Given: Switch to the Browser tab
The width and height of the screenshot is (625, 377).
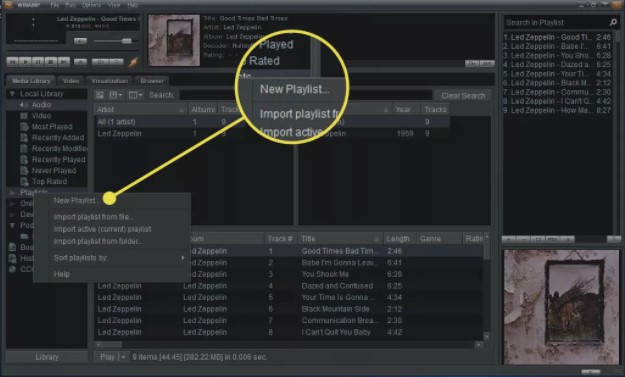Looking at the screenshot, I should [x=152, y=81].
